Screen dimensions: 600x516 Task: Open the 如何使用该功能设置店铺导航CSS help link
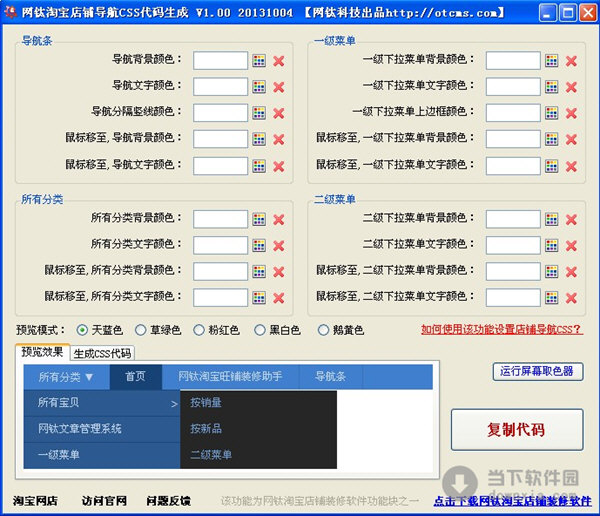coord(500,329)
